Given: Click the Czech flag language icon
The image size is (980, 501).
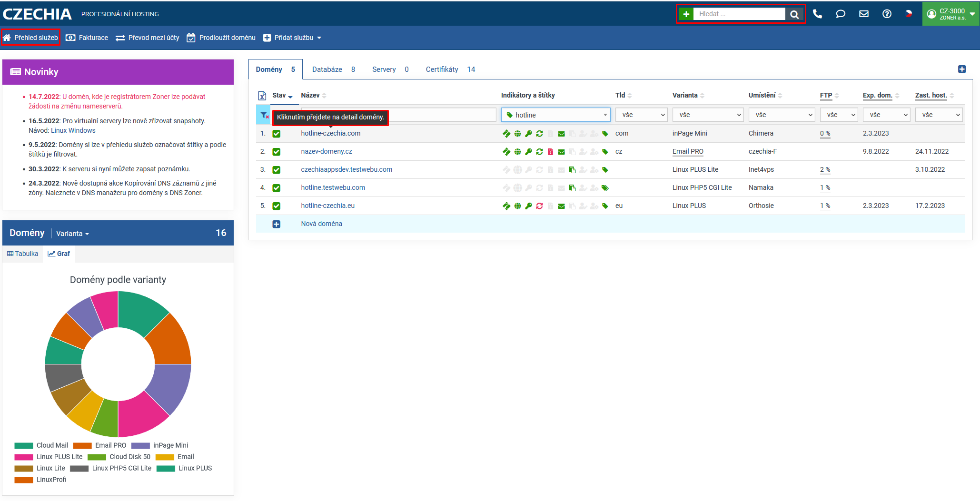Looking at the screenshot, I should click(909, 14).
